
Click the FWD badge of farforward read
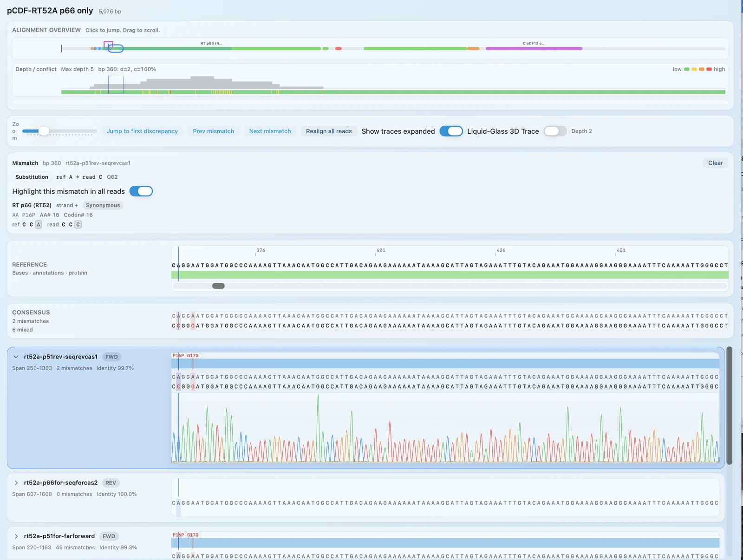[109, 536]
